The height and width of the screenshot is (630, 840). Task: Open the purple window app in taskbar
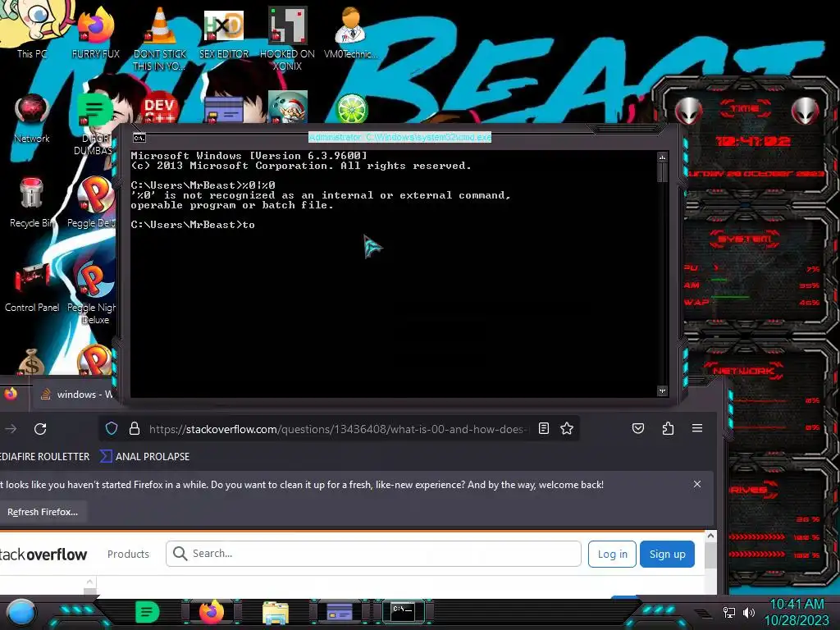click(x=340, y=612)
